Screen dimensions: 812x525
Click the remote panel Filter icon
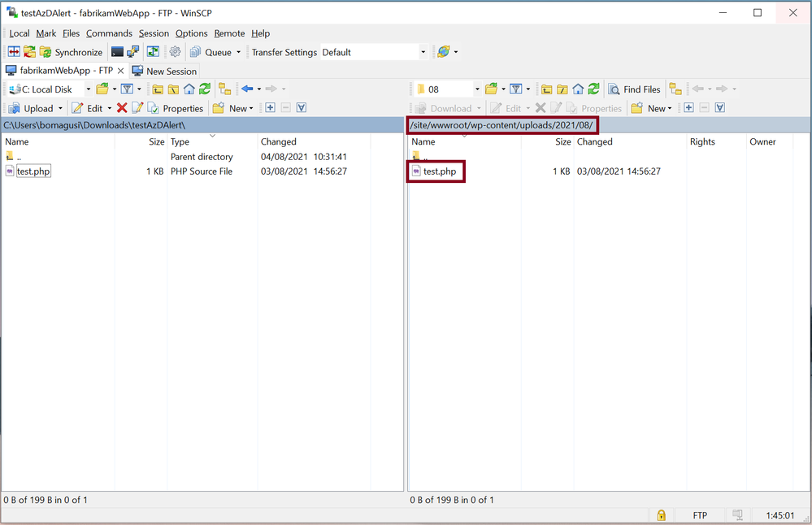(516, 89)
